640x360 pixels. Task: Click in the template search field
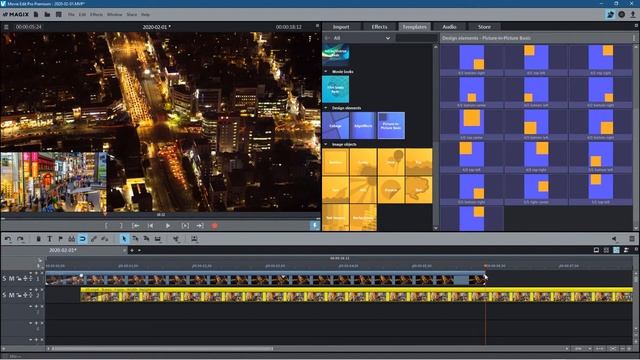(416, 38)
